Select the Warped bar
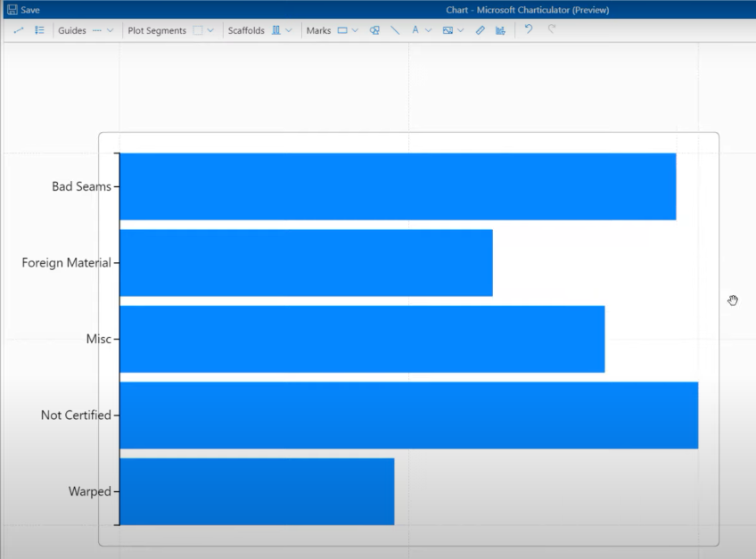This screenshot has width=756, height=559. coord(257,491)
